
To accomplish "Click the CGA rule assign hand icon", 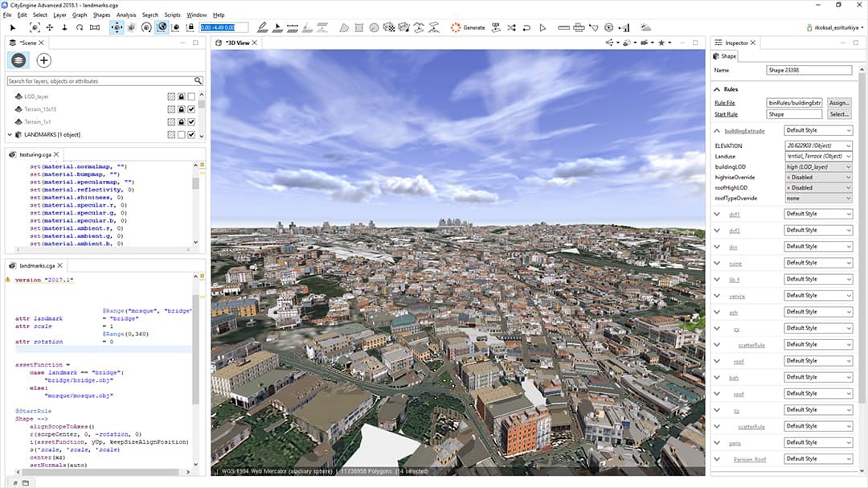I will point(496,27).
